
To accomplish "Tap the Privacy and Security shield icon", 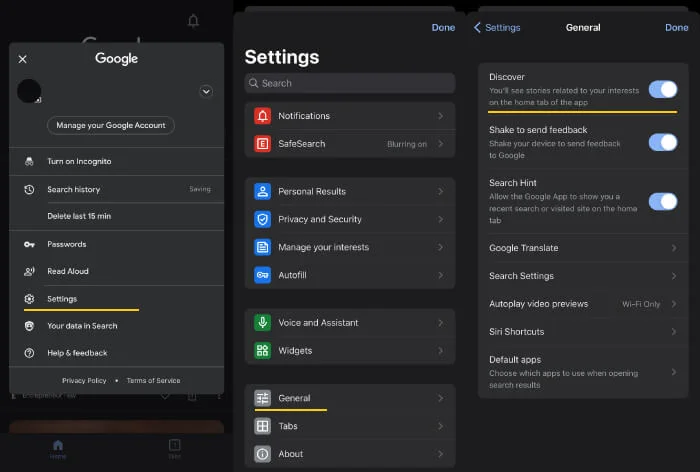I will click(262, 219).
